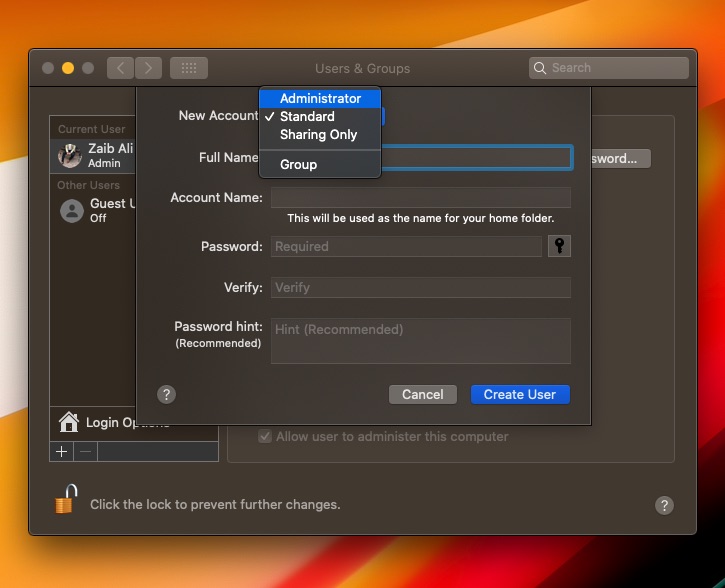The width and height of the screenshot is (725, 588).
Task: Click the Guest User avatar icon
Action: [x=72, y=211]
